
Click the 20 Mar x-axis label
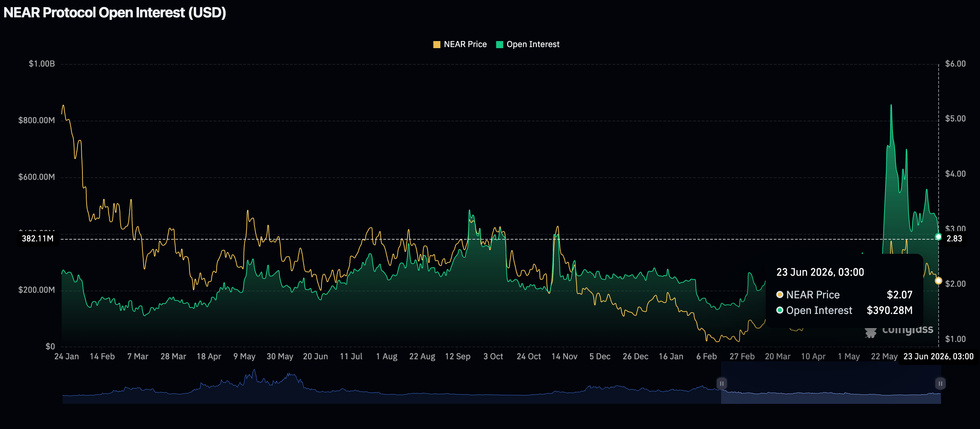point(778,357)
